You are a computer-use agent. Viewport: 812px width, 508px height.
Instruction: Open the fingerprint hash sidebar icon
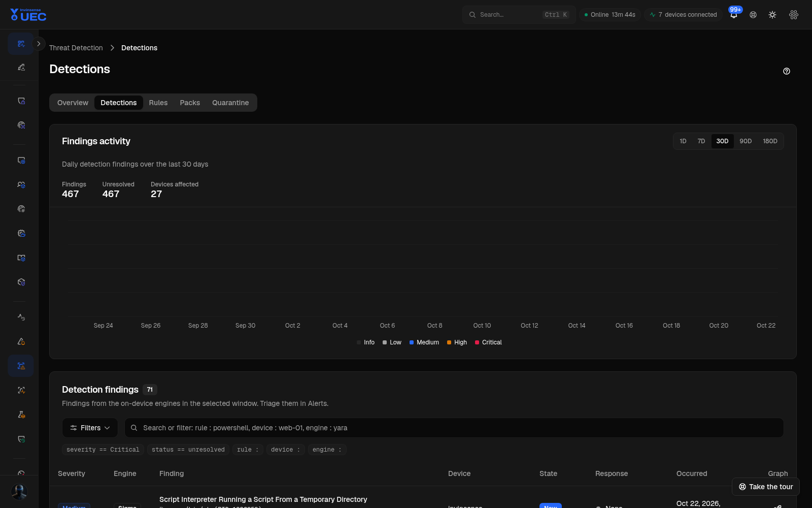(21, 209)
